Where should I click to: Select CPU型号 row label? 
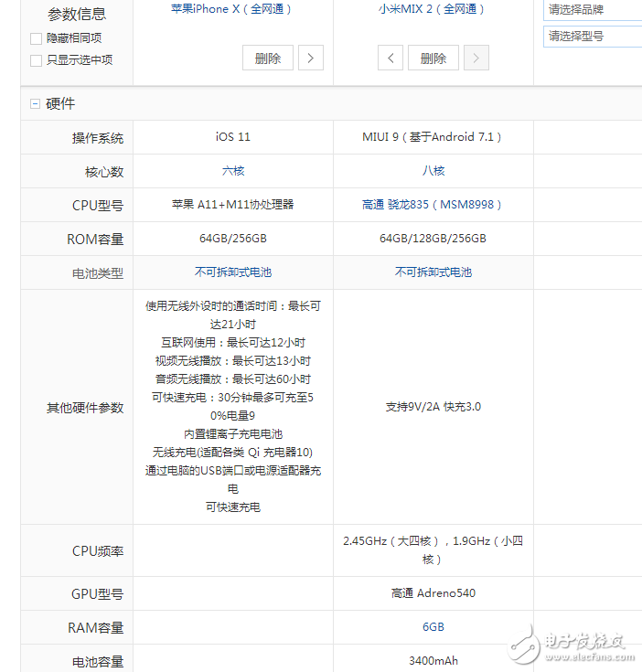98,206
